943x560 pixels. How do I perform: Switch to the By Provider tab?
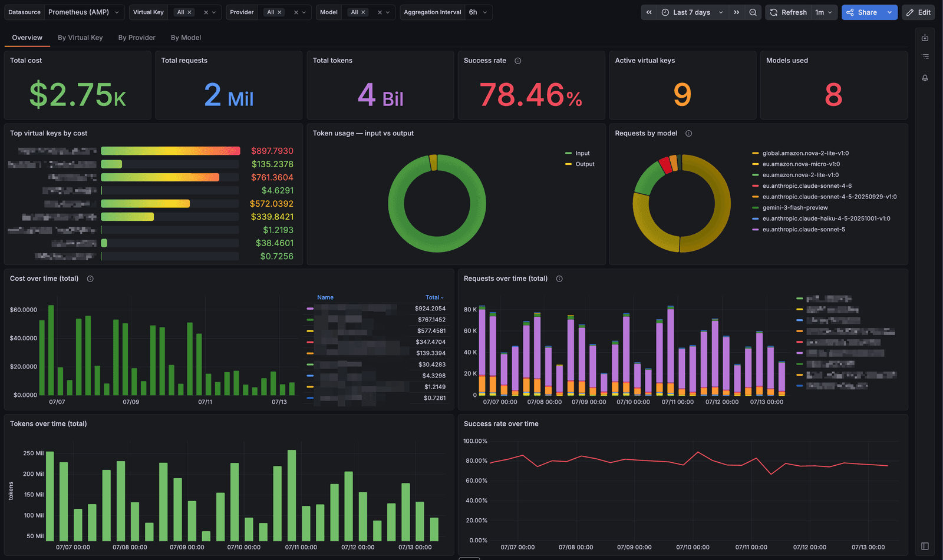(137, 38)
